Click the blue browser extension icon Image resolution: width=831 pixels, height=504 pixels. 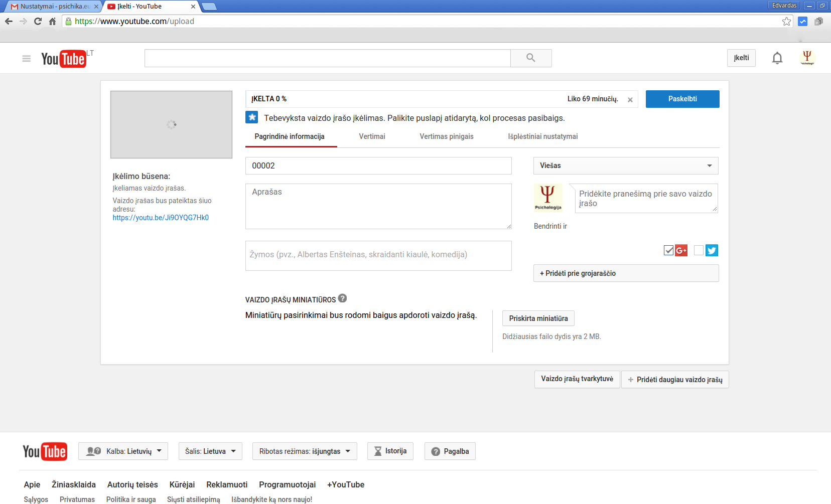tap(803, 22)
